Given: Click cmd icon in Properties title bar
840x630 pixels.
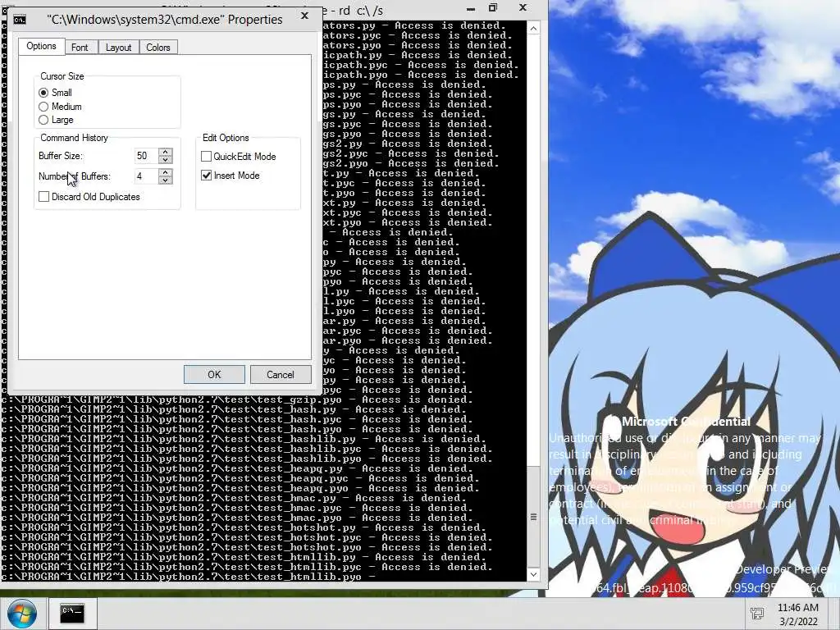Looking at the screenshot, I should coord(20,20).
